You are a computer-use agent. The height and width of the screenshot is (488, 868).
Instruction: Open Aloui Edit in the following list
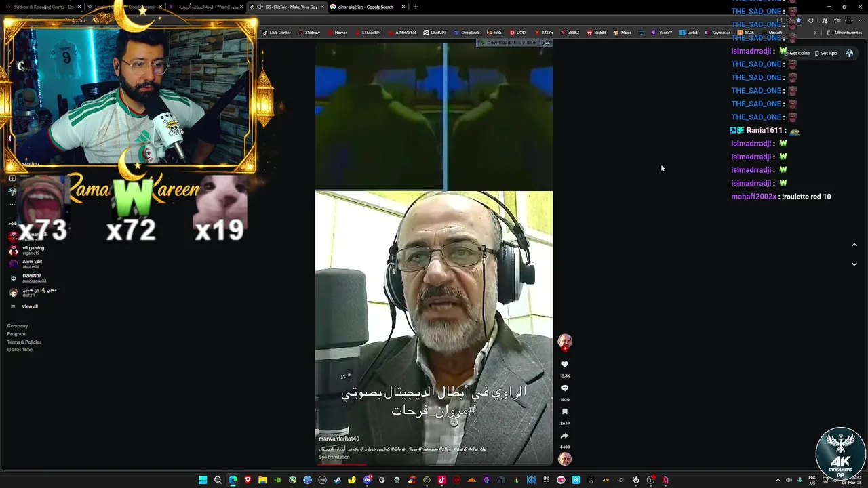(x=27, y=264)
